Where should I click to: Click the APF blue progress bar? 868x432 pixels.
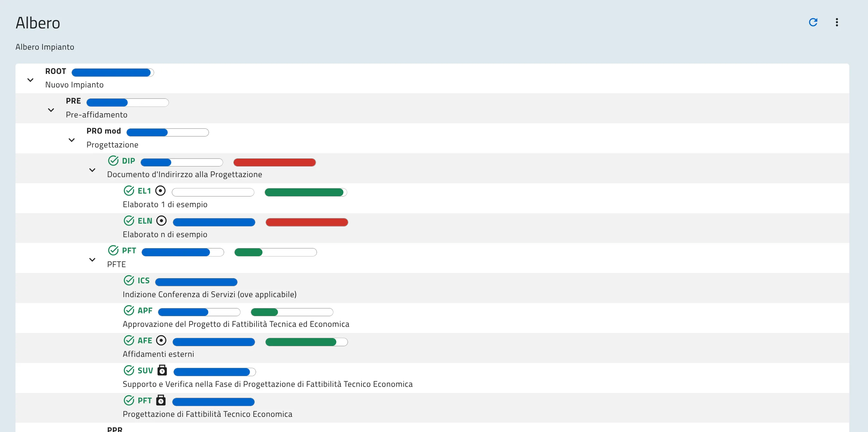click(199, 312)
